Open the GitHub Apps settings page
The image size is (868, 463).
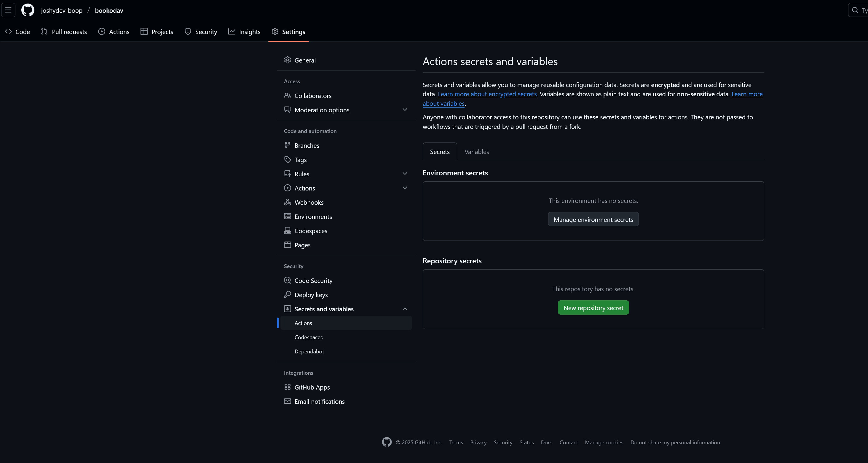pos(346,387)
